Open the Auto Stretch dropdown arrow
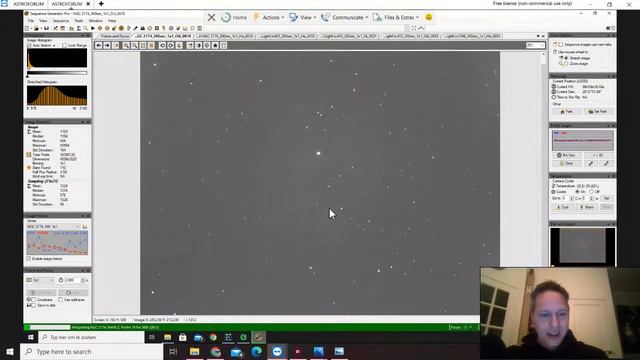Image resolution: width=640 pixels, height=360 pixels. (x=54, y=45)
